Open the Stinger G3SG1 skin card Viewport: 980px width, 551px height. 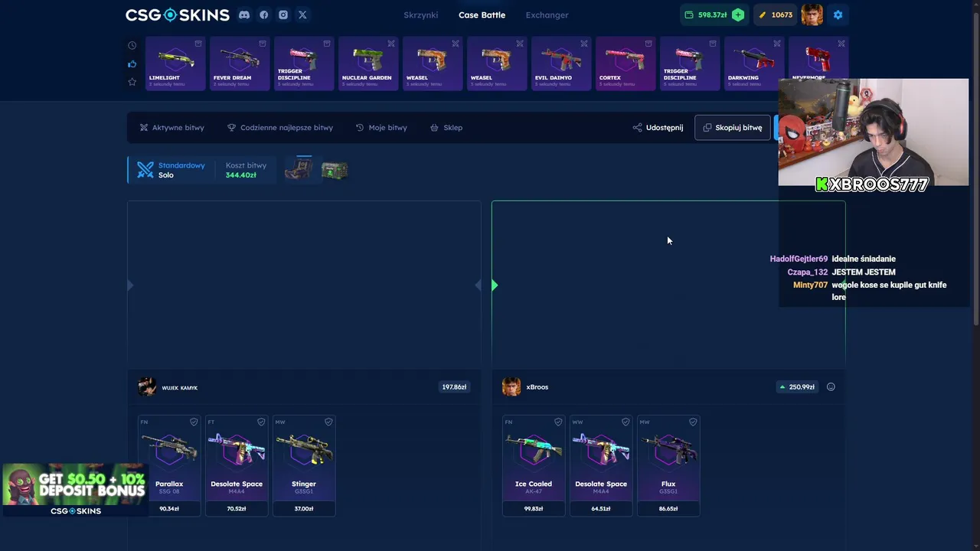(304, 465)
